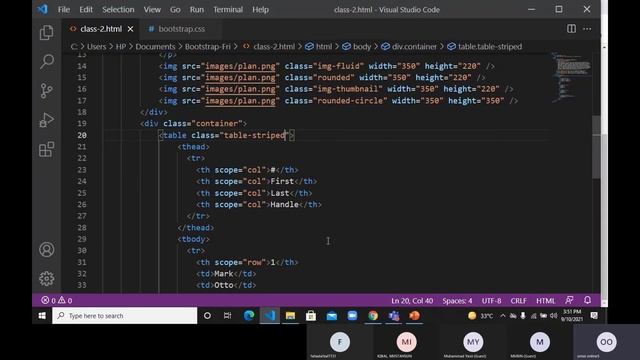Click Ln 20, Col 40 in status bar
640x360 pixels.
pyautogui.click(x=412, y=301)
